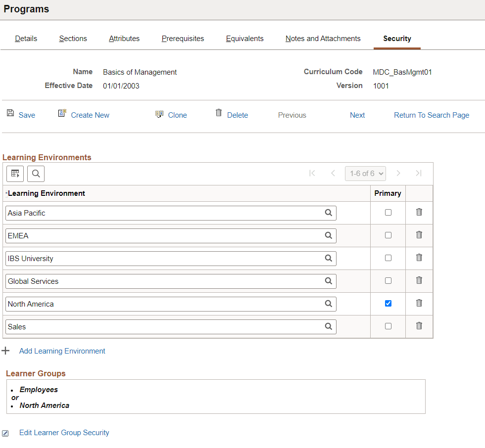Uncheck Primary for North America
Image resolution: width=485 pixels, height=448 pixels.
(388, 303)
